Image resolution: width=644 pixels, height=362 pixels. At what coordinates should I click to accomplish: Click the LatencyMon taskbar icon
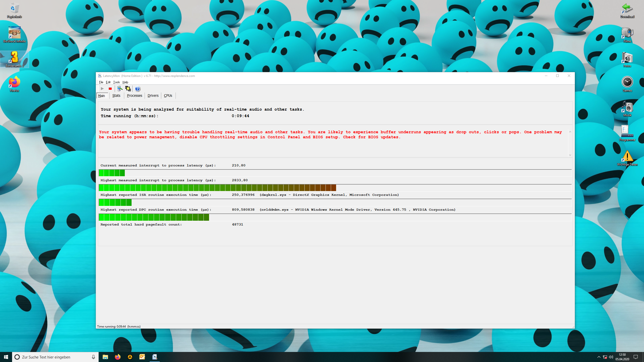(x=154, y=357)
